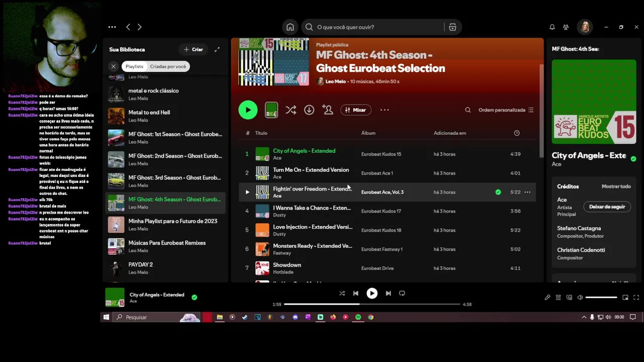Open the Eurobeat Ace 1 album link
This screenshot has height=362, width=644.
377,173
